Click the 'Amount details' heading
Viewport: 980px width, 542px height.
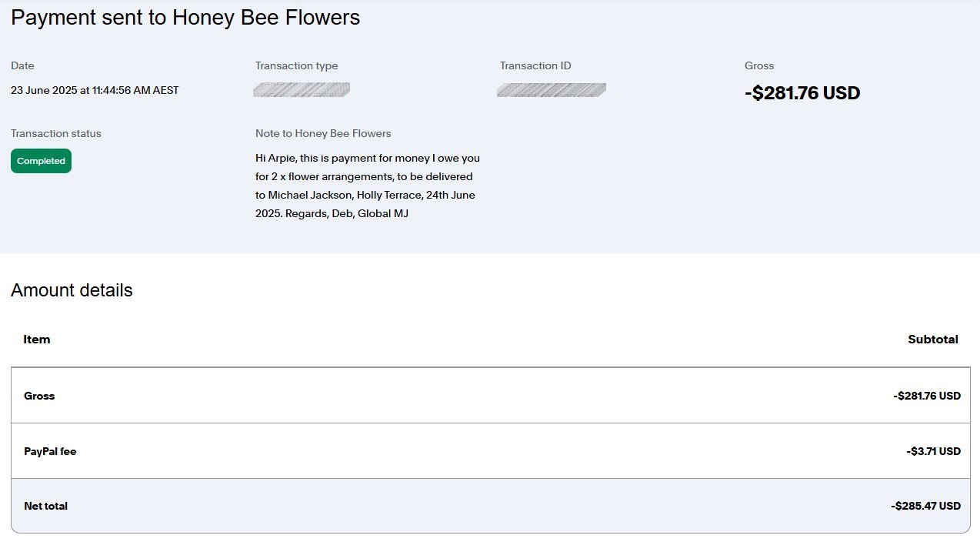72,290
